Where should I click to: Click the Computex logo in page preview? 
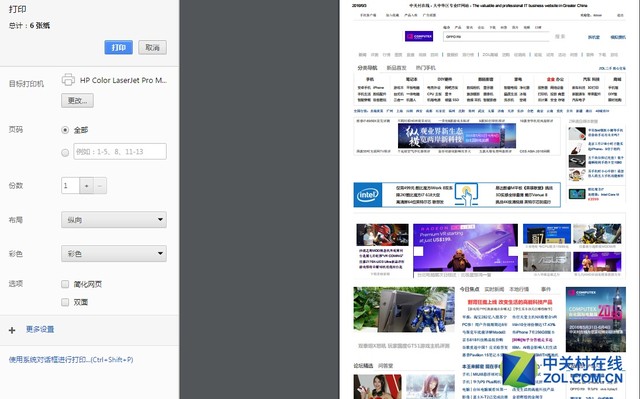pos(419,36)
